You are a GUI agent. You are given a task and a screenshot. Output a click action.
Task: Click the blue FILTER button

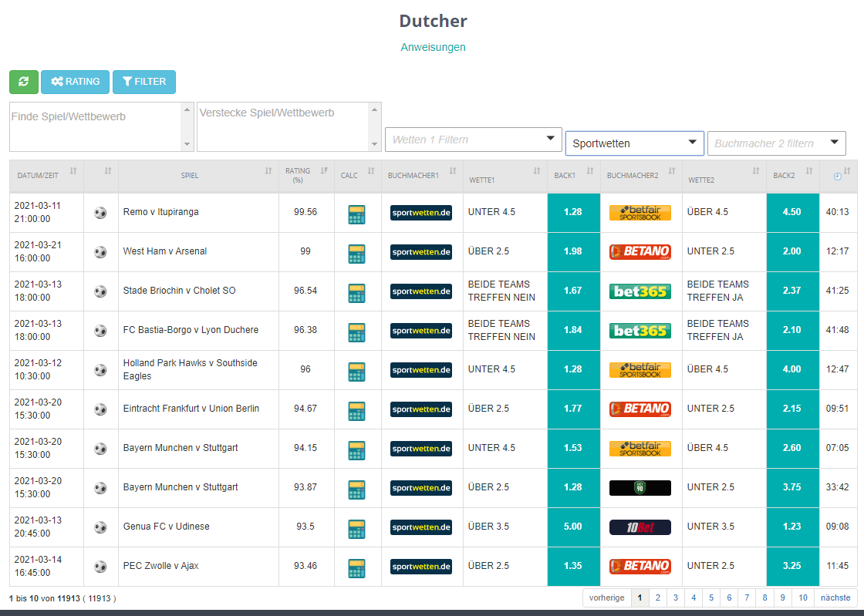pos(144,82)
